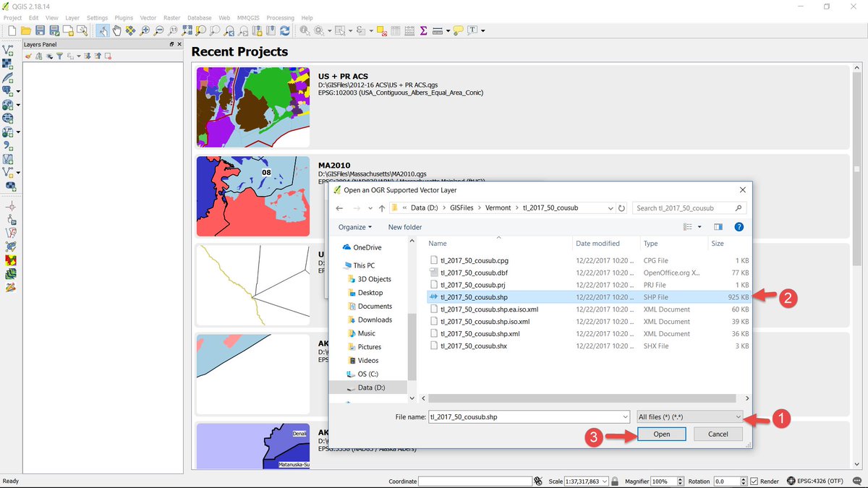Open the Scale dropdown in the status bar
The width and height of the screenshot is (868, 488).
pyautogui.click(x=603, y=481)
